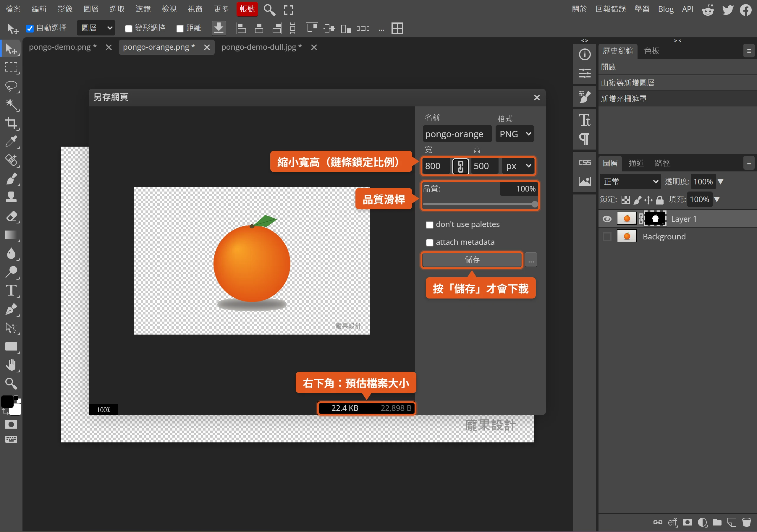Open the 檔案 menu
Image resolution: width=757 pixels, height=532 pixels.
(x=13, y=9)
